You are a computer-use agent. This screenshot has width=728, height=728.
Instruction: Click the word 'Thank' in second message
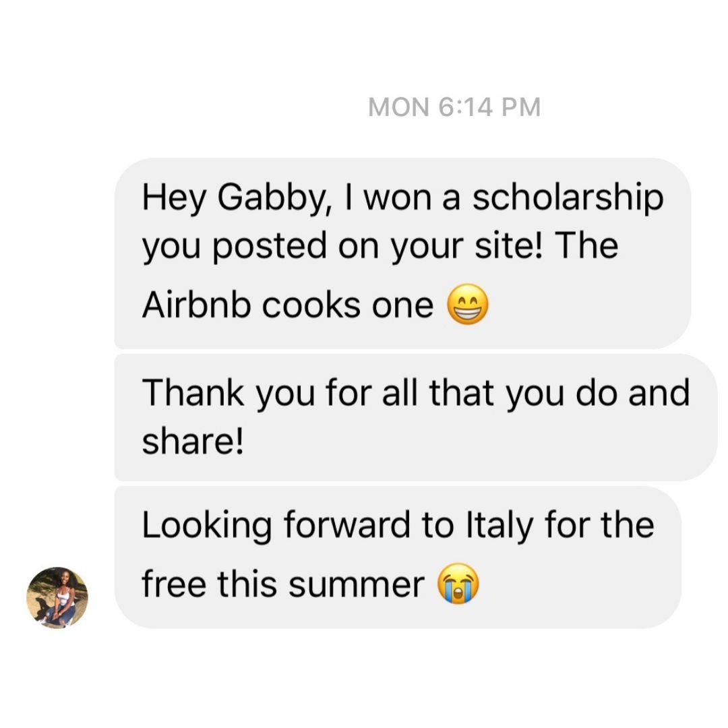point(193,392)
